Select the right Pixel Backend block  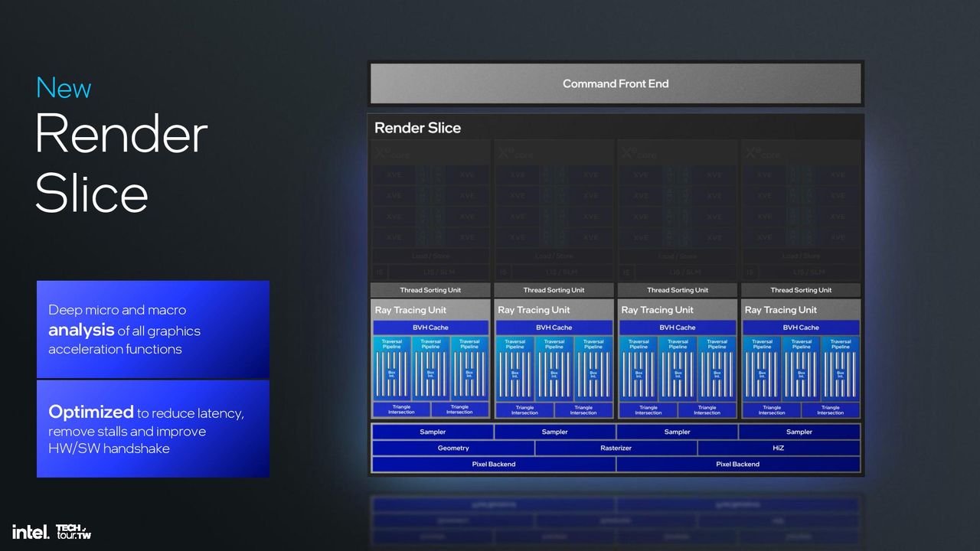(x=738, y=464)
